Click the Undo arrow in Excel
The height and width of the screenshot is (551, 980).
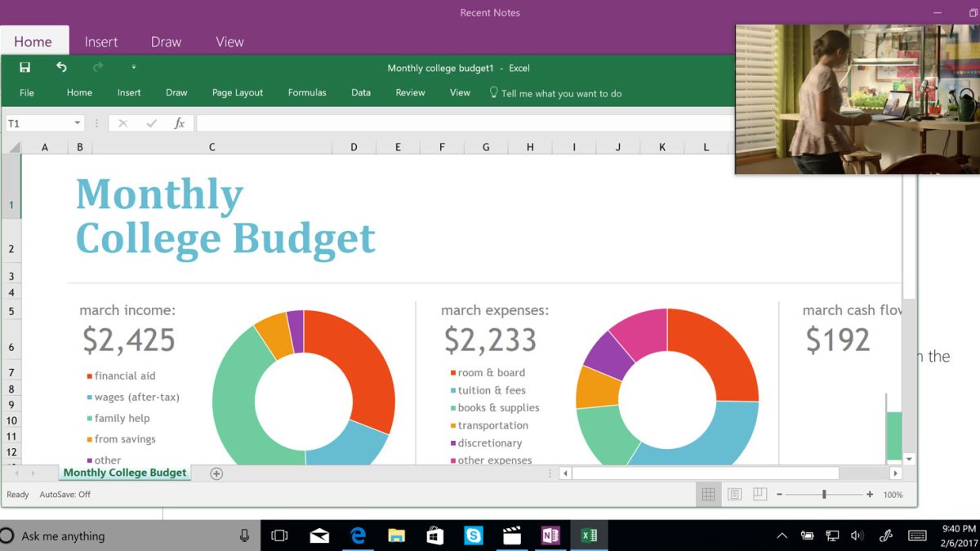(61, 68)
